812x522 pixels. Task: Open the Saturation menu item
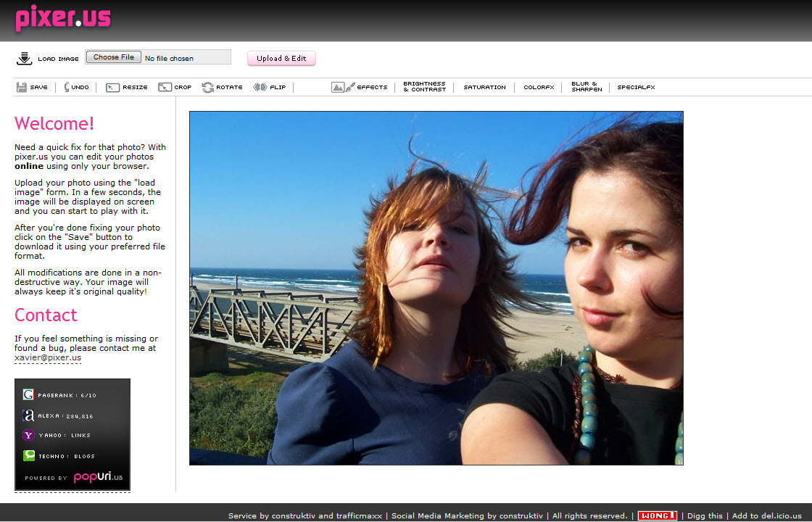[484, 87]
